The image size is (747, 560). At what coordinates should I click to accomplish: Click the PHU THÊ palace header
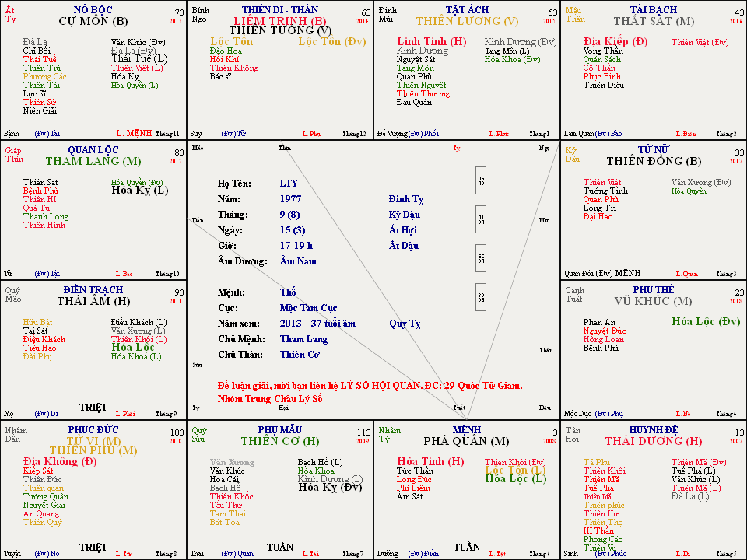653,289
